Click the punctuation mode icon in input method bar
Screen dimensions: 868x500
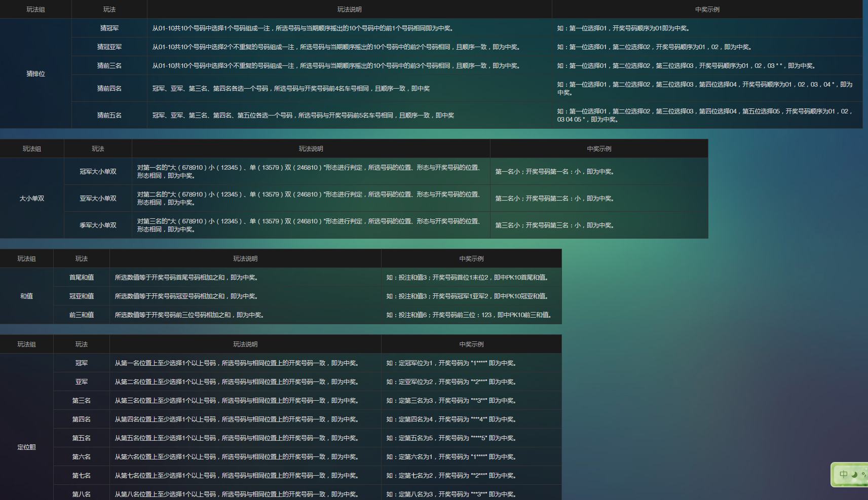pos(863,475)
